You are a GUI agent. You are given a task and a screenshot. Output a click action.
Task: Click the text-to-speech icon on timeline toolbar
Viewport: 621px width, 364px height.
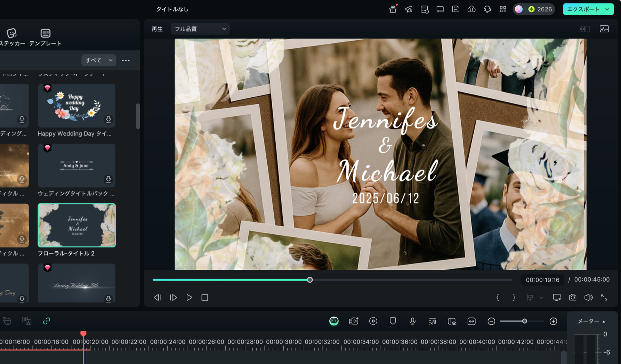[7, 321]
